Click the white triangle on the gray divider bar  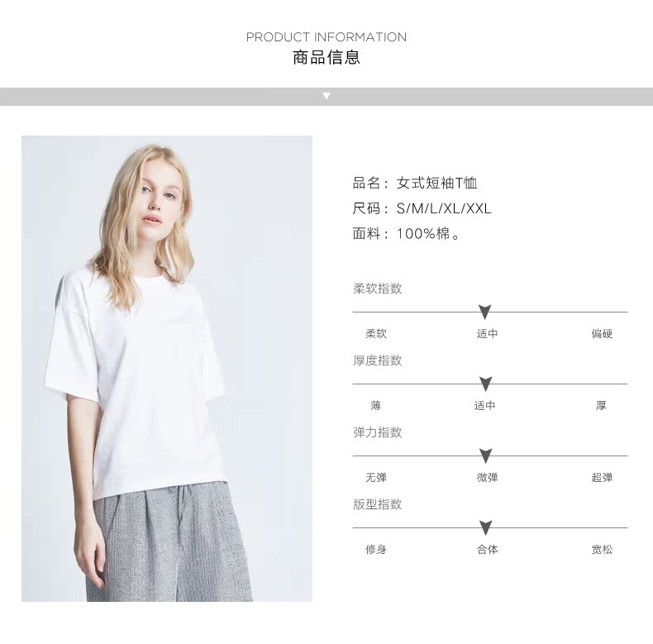pos(326,96)
